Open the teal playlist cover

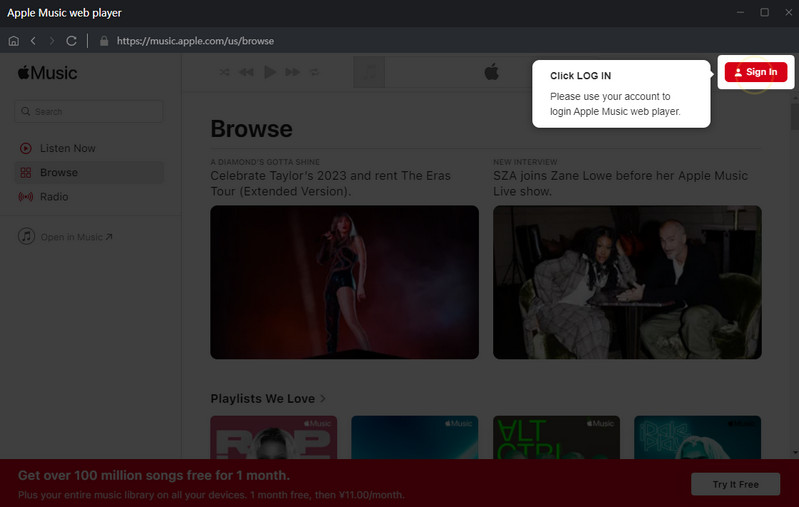coord(698,437)
